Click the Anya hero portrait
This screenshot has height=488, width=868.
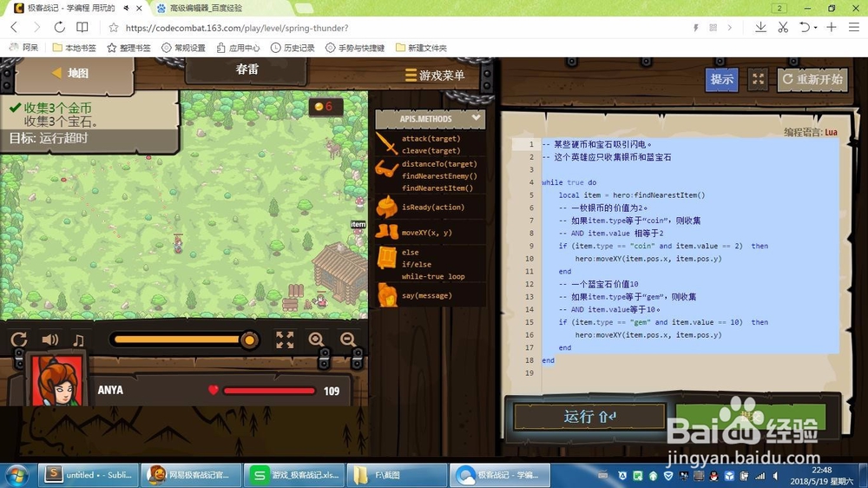(57, 380)
